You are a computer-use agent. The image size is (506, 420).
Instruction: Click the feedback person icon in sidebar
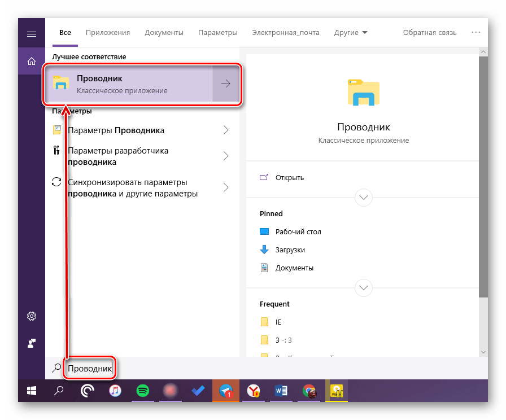[32, 343]
